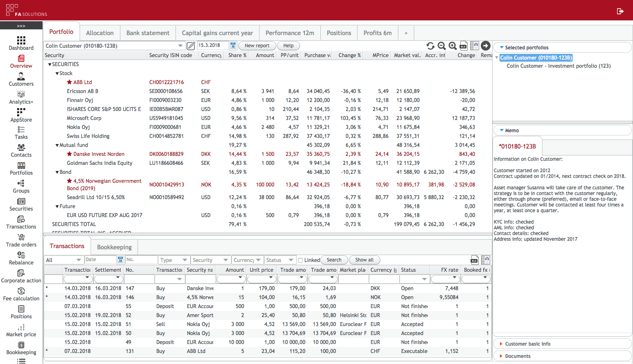Zoom in the portfolio view
Viewport: 633px width, 364px height.
(x=453, y=46)
